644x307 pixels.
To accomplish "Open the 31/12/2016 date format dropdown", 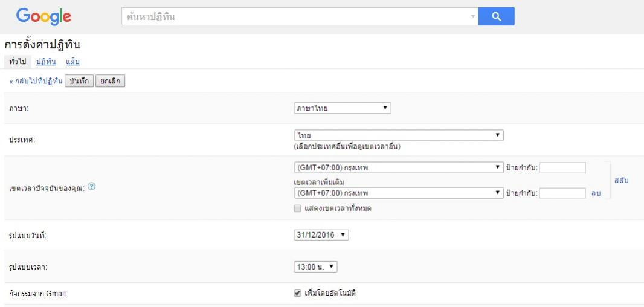I will [x=321, y=235].
